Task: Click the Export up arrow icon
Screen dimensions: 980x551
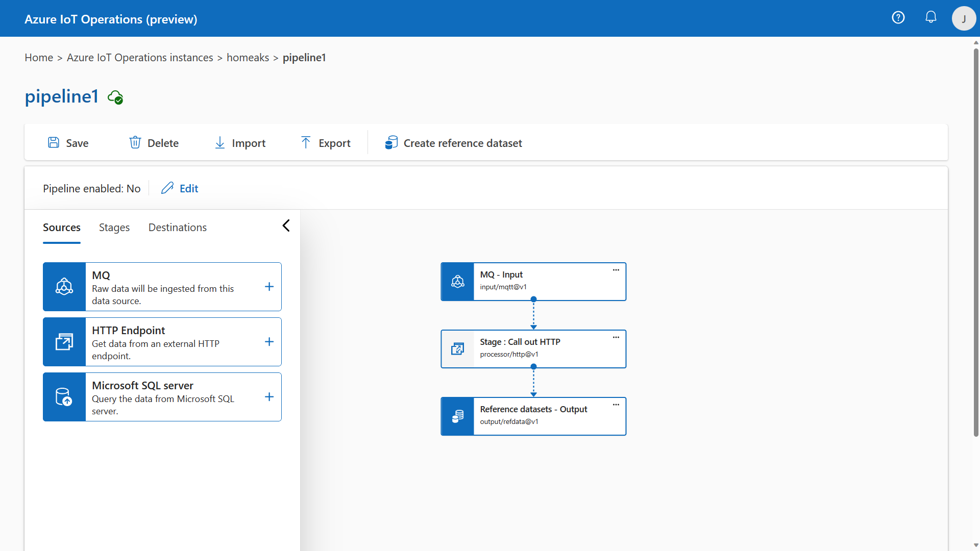Action: (x=306, y=142)
